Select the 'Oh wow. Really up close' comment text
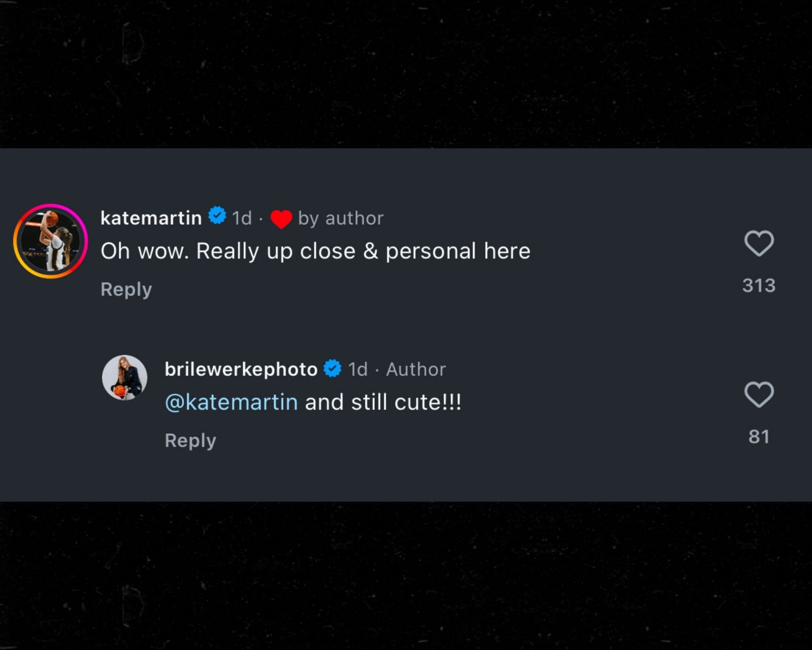 315,251
